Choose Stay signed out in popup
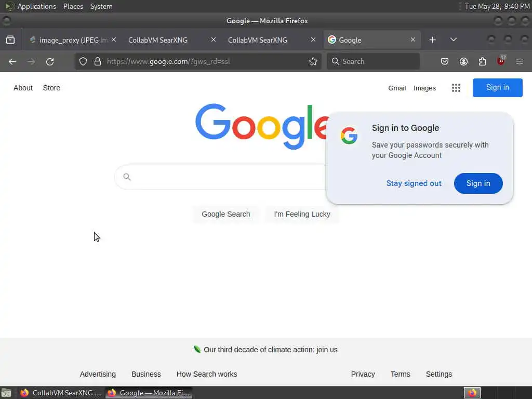 pyautogui.click(x=414, y=183)
